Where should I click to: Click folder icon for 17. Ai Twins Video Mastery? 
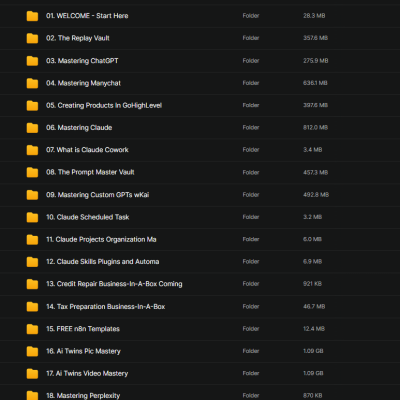[x=32, y=373]
